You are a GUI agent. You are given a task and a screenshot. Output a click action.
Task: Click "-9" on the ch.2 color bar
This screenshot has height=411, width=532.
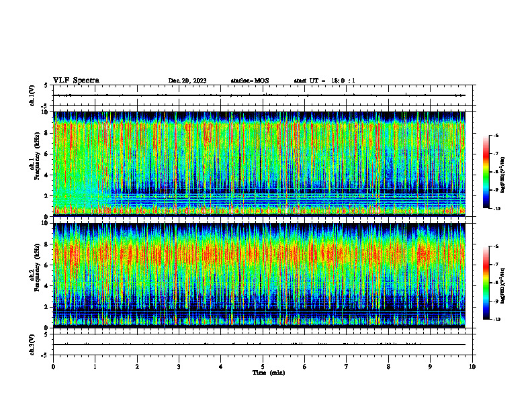496,301
